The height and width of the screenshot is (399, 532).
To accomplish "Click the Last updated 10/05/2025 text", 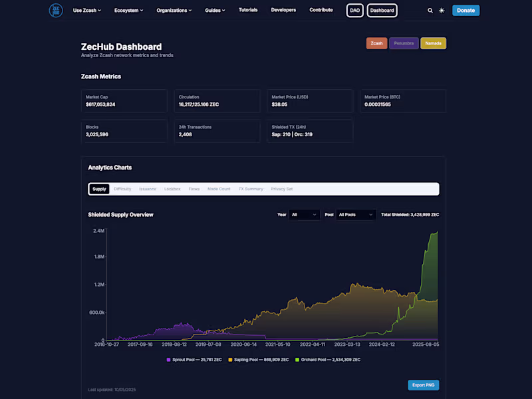I will [112, 390].
